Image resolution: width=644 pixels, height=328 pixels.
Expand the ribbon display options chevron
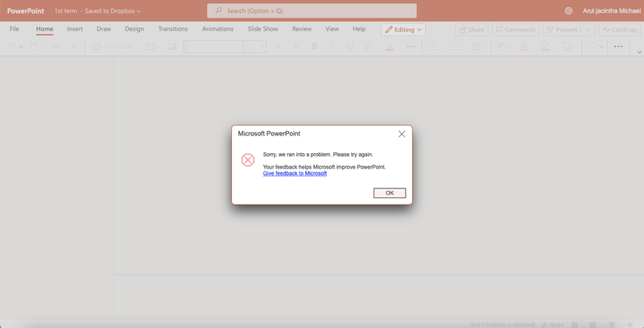(x=639, y=52)
